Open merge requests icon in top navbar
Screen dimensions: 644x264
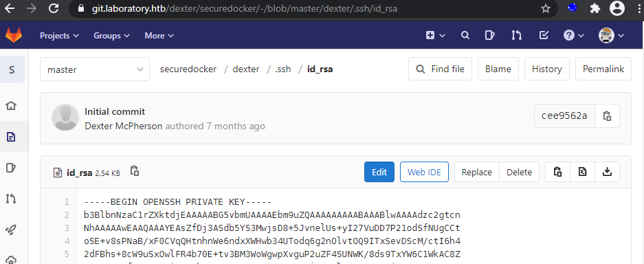[516, 36]
